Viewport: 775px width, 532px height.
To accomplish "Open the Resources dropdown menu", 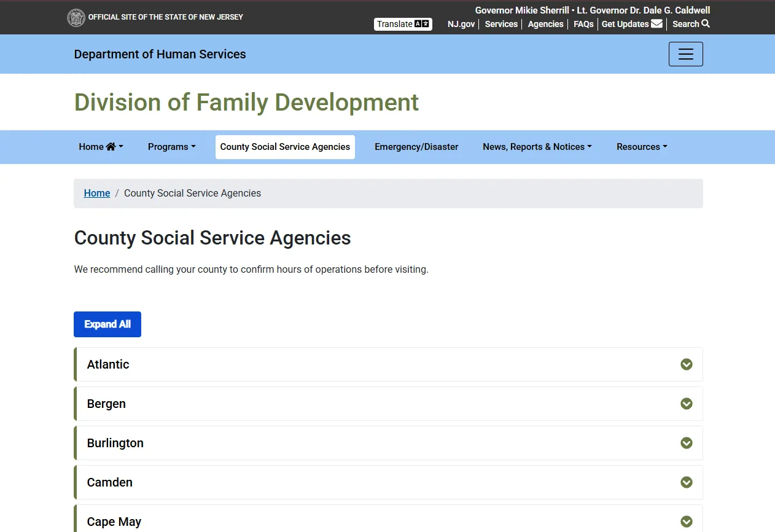I will [x=642, y=147].
